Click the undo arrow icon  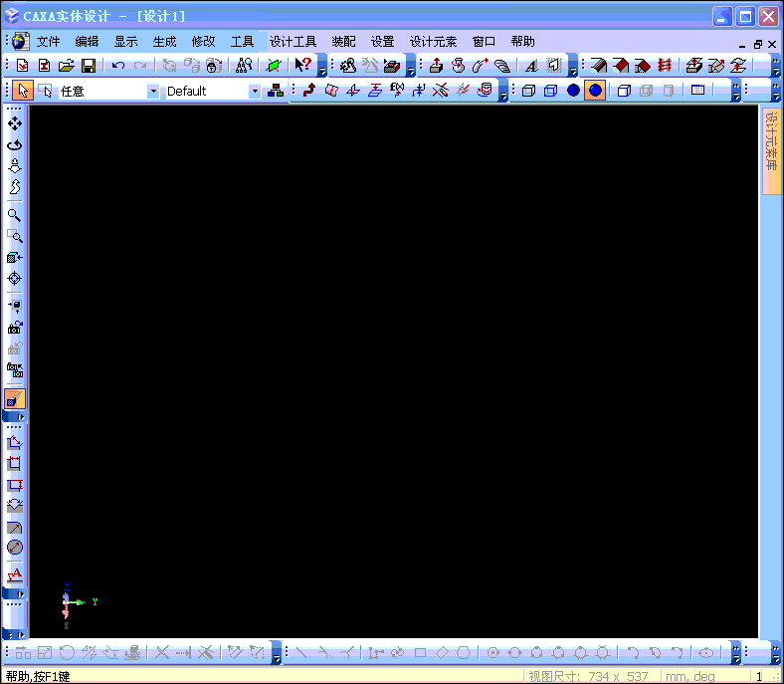(118, 66)
